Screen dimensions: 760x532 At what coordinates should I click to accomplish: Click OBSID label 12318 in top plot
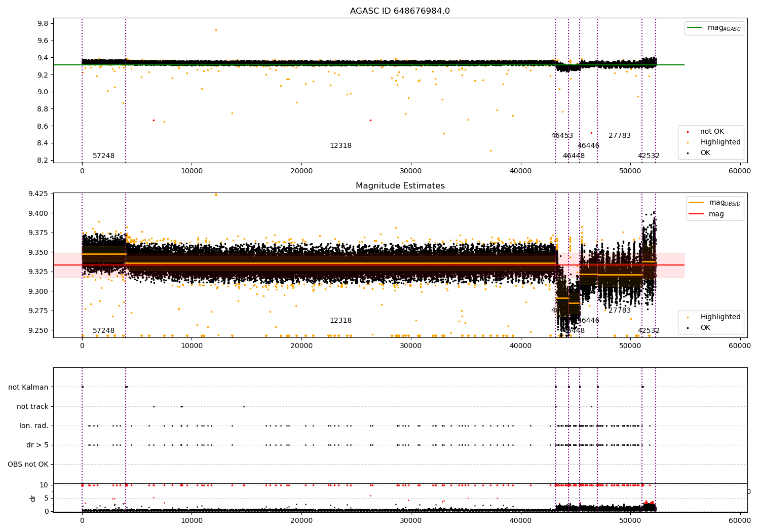(340, 146)
